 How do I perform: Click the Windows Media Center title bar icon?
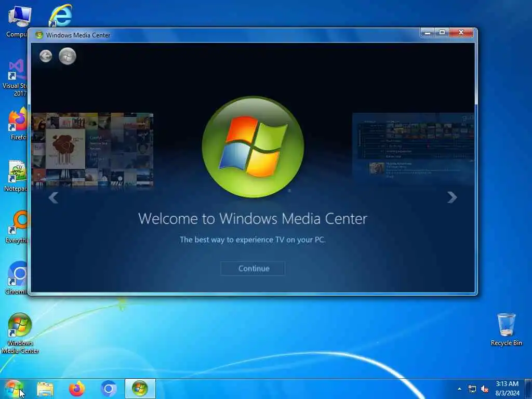click(x=39, y=35)
